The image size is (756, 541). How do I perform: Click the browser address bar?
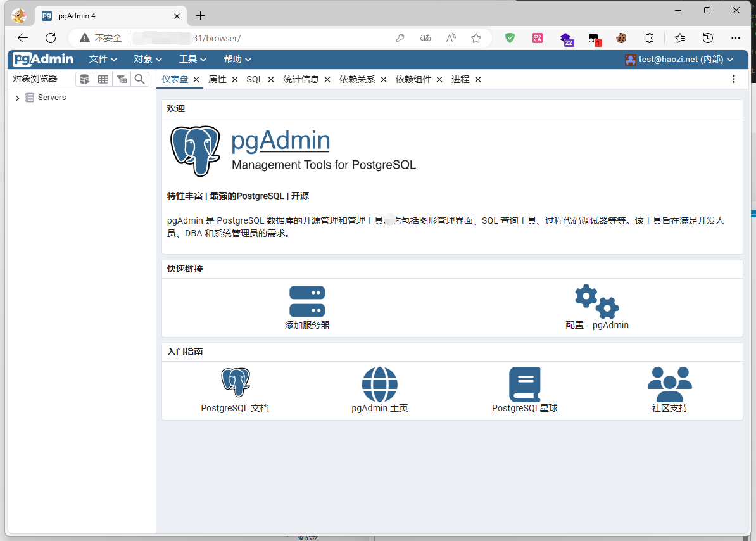[x=285, y=38]
